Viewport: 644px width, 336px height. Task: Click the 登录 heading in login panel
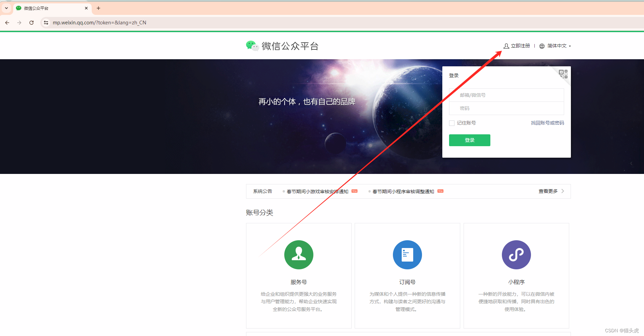pyautogui.click(x=454, y=75)
